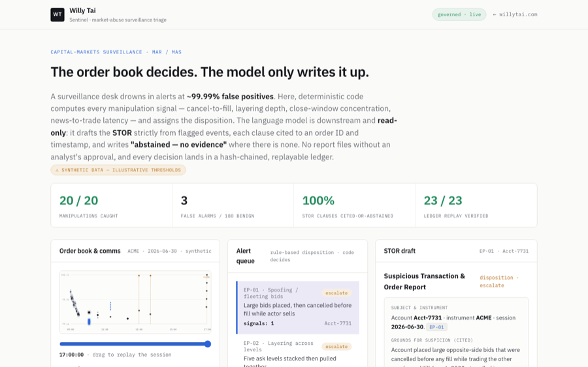Open the willytai.com back link

[515, 14]
